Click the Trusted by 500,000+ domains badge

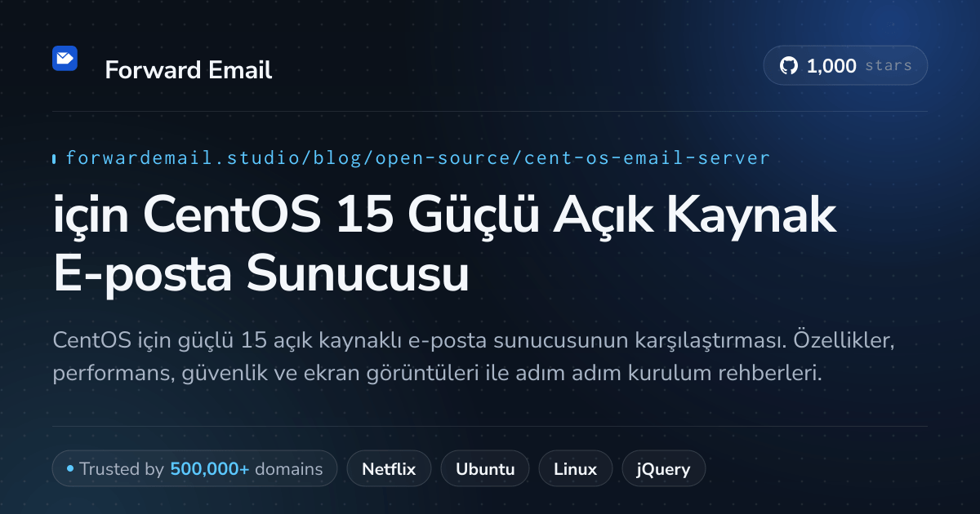click(194, 469)
